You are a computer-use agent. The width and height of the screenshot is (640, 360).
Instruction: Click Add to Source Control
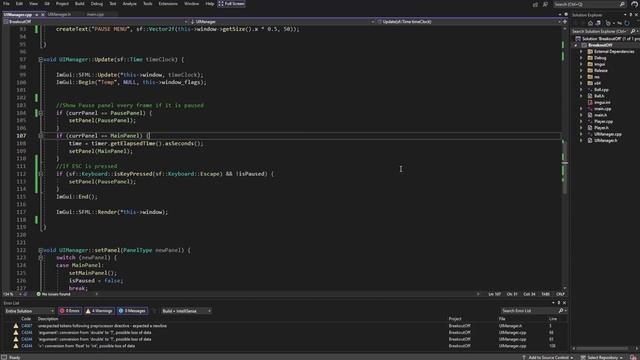click(547, 357)
